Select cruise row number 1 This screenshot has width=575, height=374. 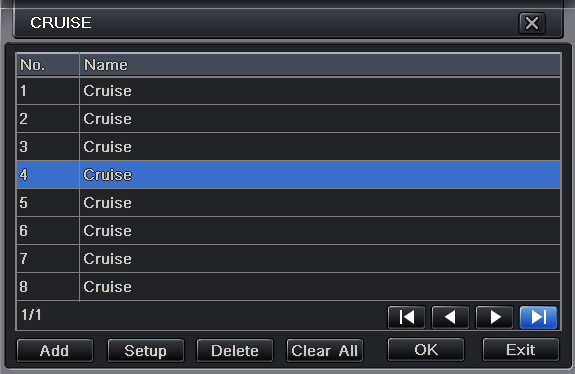coord(288,91)
